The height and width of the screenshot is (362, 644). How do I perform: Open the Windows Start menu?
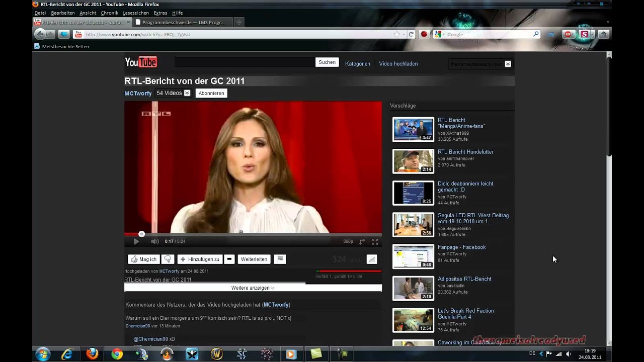(43, 354)
